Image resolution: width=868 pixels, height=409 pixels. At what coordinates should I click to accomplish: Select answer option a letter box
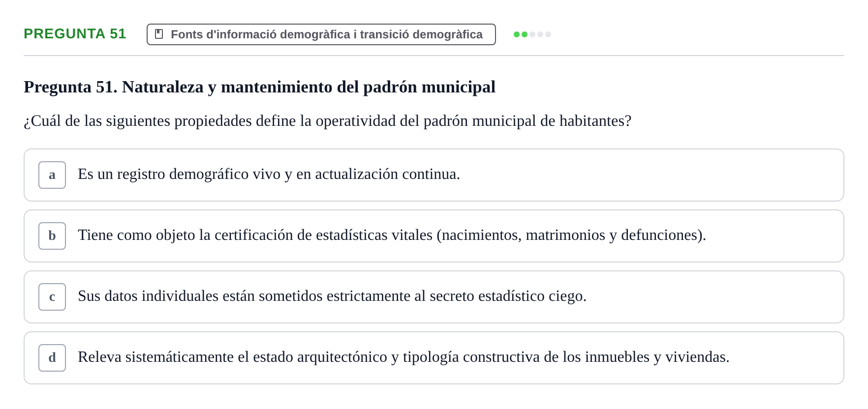click(52, 175)
